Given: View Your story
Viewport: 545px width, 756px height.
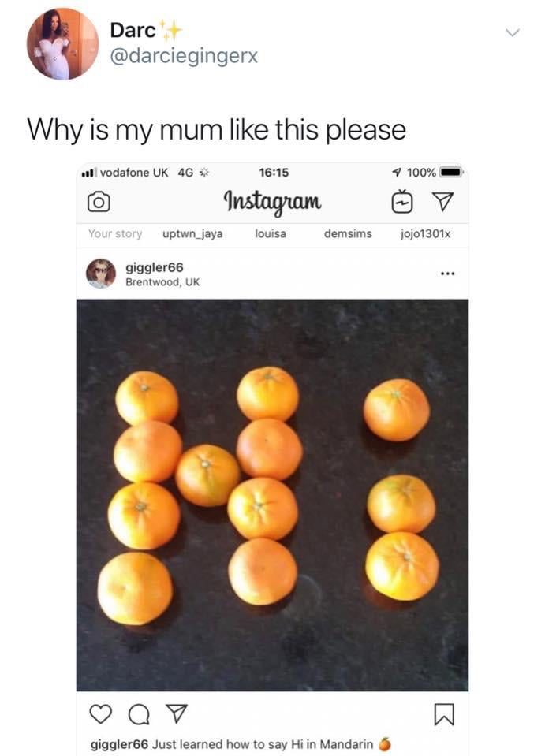Looking at the screenshot, I should click(x=115, y=234).
